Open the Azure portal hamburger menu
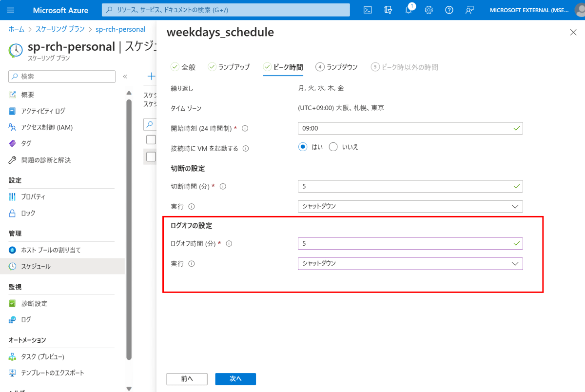The height and width of the screenshot is (392, 585). [11, 10]
